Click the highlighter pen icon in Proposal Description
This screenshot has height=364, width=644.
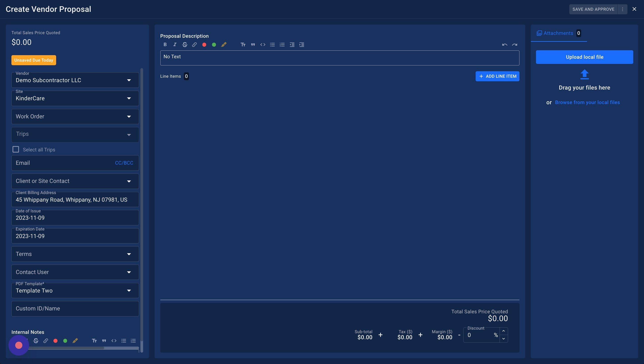(224, 44)
